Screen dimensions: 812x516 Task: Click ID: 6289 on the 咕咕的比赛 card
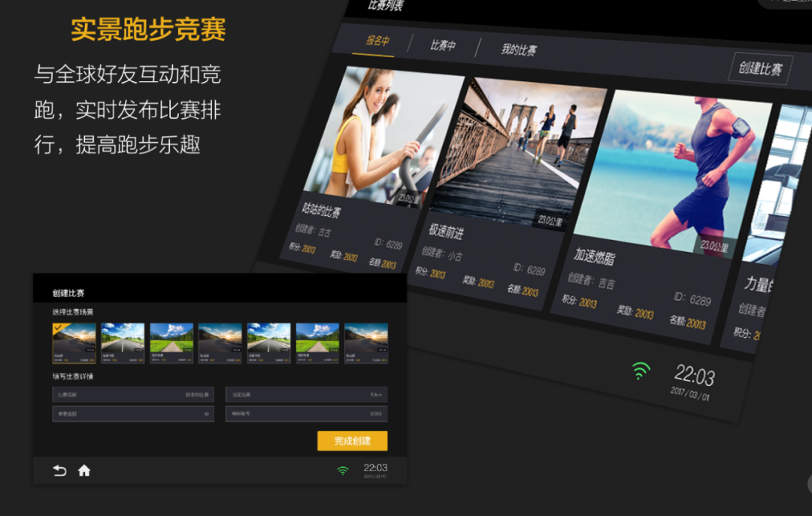click(388, 244)
